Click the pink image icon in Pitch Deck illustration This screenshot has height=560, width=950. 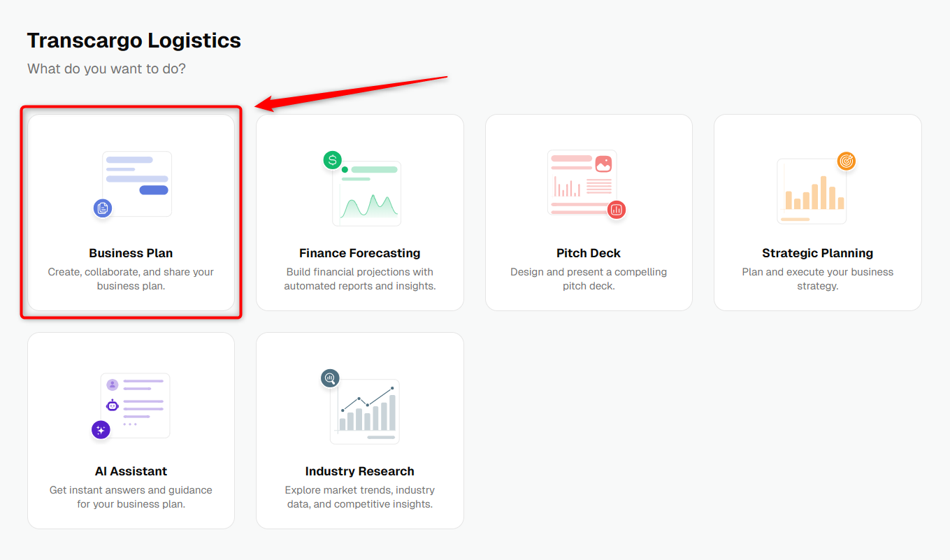(x=603, y=164)
